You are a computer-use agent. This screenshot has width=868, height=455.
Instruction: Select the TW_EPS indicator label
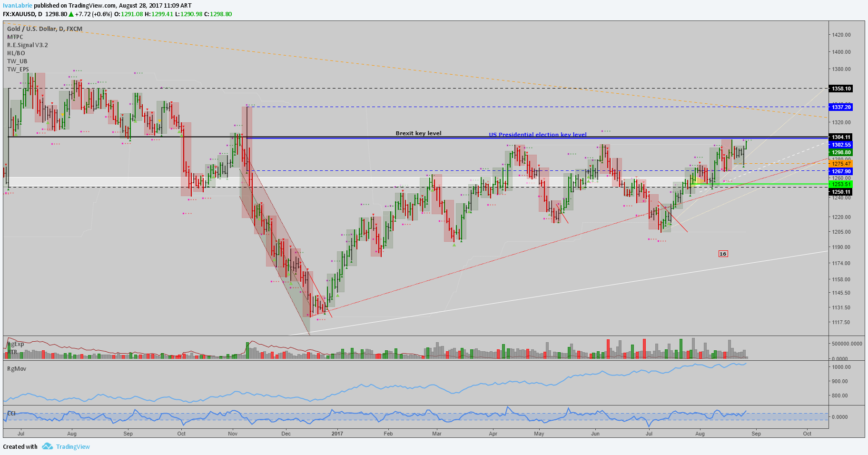pos(18,69)
